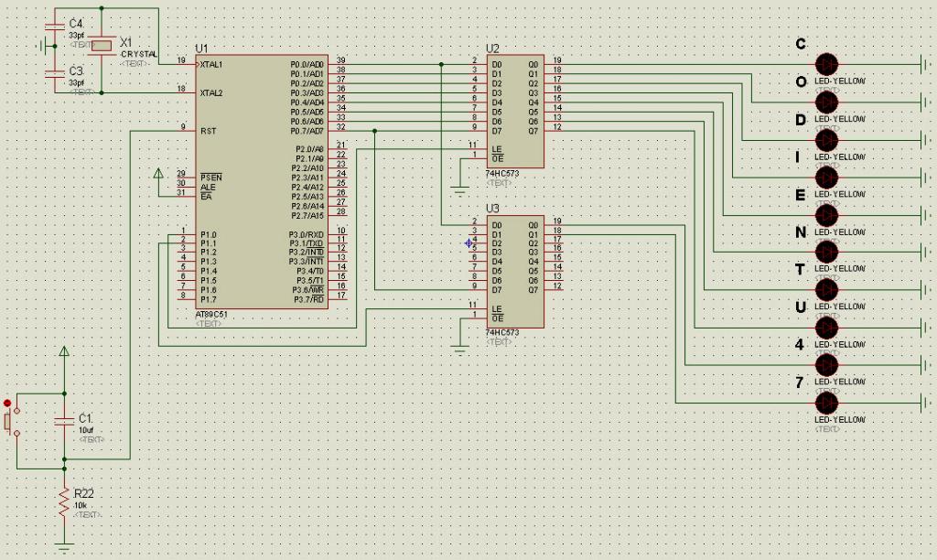This screenshot has height=560, width=937.
Task: Select the R22 10k resistor
Action: coord(64,502)
